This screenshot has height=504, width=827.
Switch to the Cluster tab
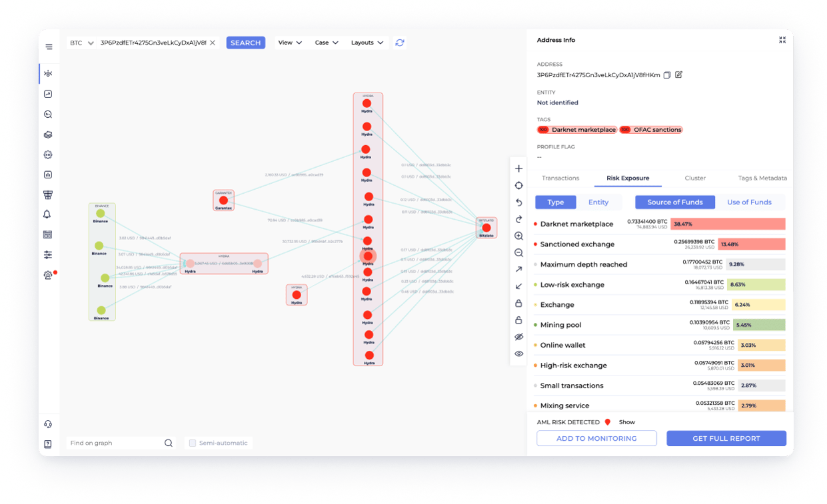[x=695, y=178]
